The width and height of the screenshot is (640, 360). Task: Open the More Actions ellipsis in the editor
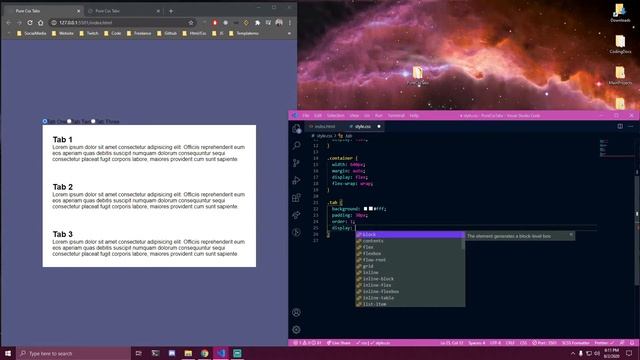[631, 127]
